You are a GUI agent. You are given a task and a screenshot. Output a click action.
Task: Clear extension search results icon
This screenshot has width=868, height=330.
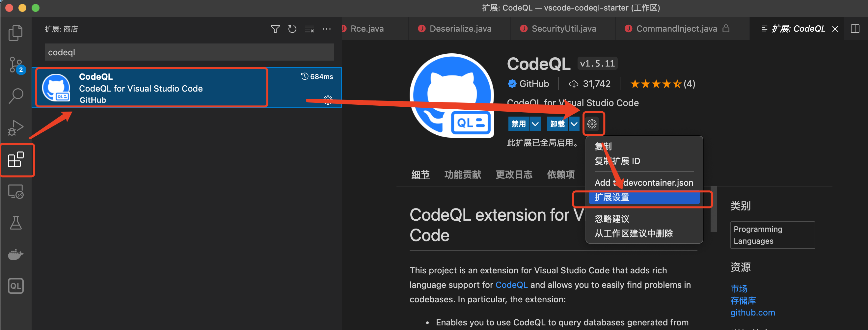point(309,29)
